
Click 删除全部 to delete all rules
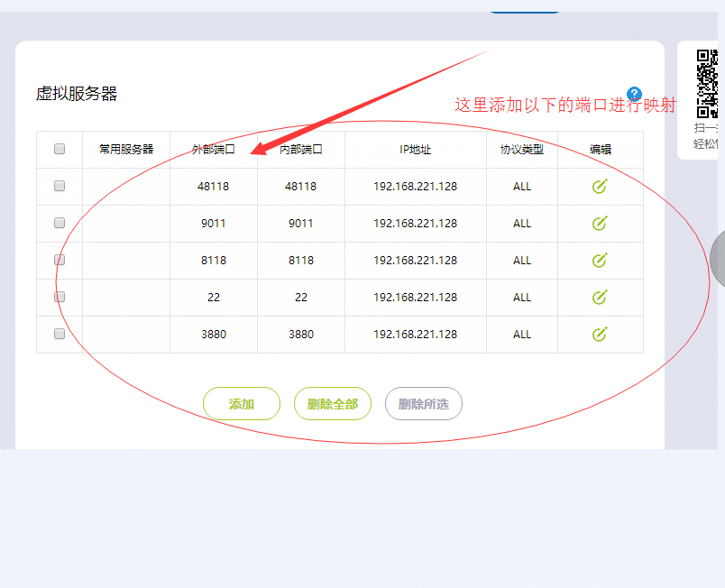(x=332, y=403)
